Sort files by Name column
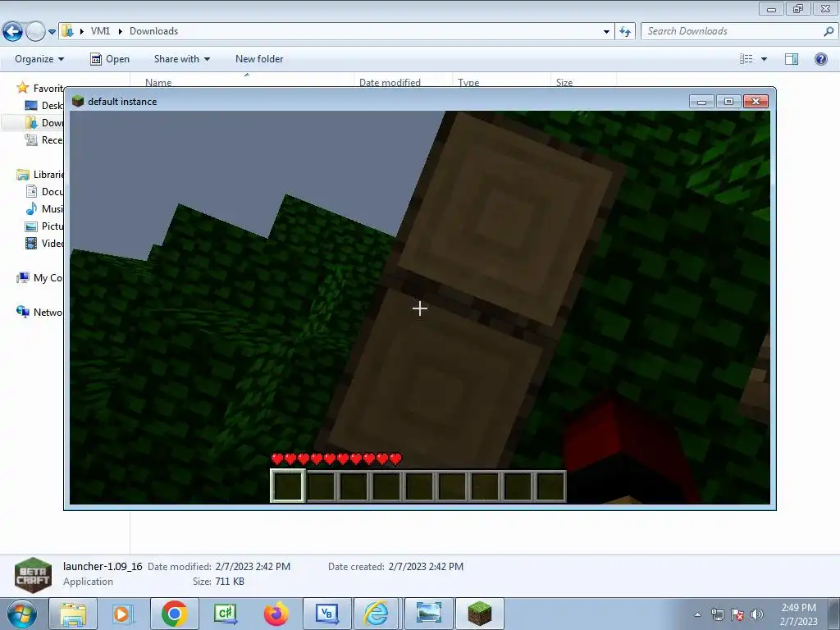840x630 pixels. [158, 82]
